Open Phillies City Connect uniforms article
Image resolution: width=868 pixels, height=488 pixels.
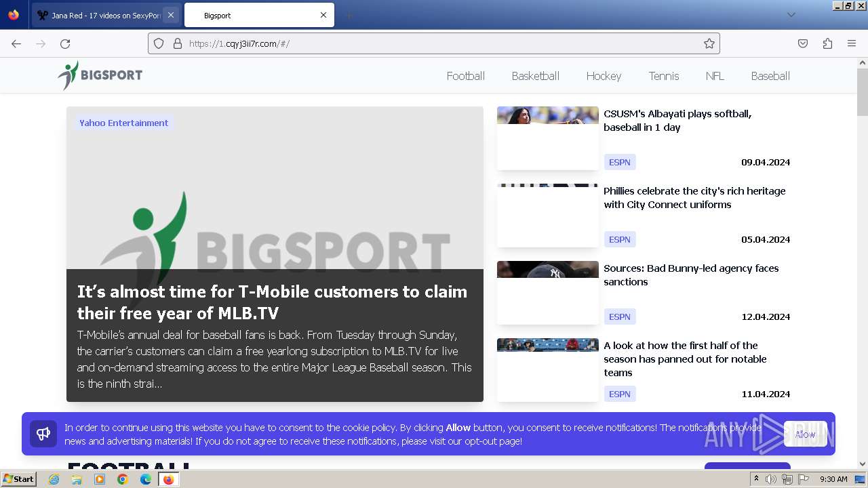point(694,198)
